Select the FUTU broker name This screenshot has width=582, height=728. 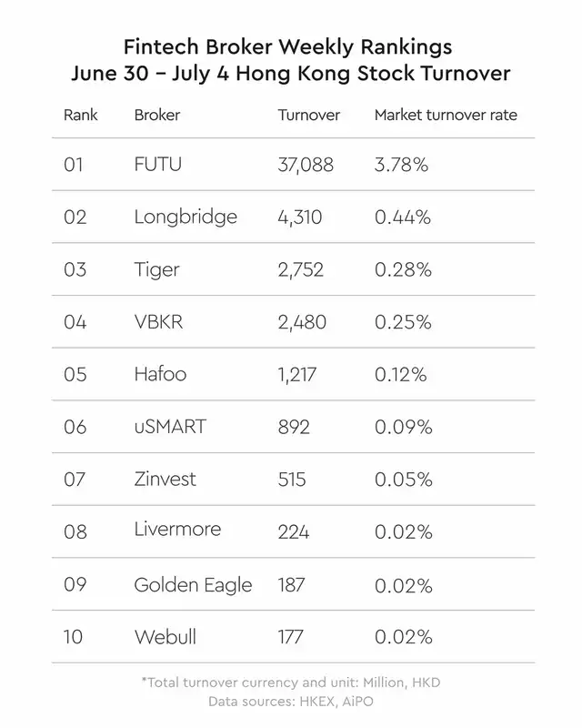[x=158, y=165]
